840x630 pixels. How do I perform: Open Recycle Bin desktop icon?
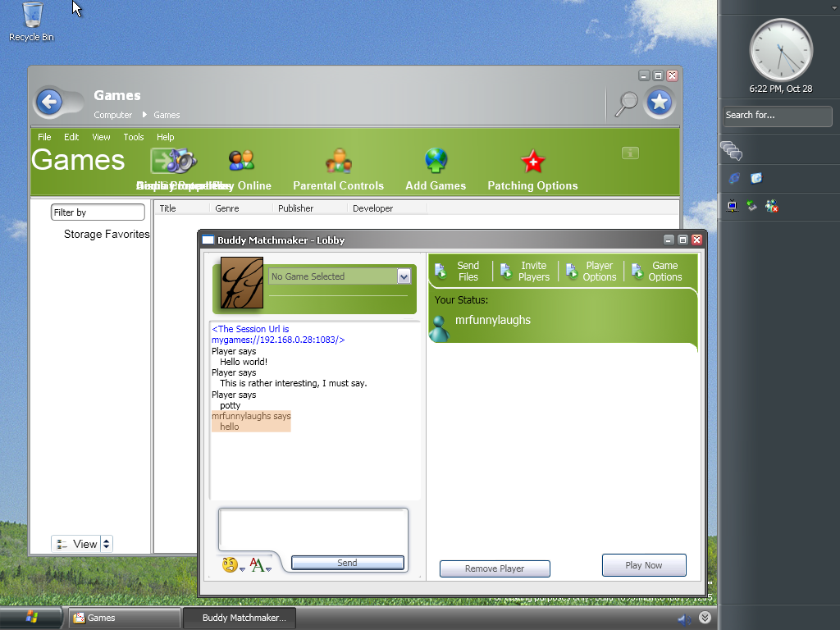coord(32,21)
